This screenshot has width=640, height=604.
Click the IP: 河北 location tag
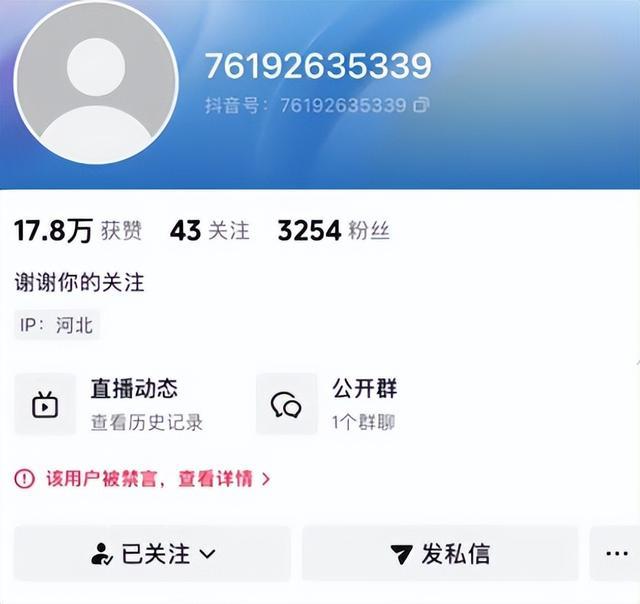point(57,325)
